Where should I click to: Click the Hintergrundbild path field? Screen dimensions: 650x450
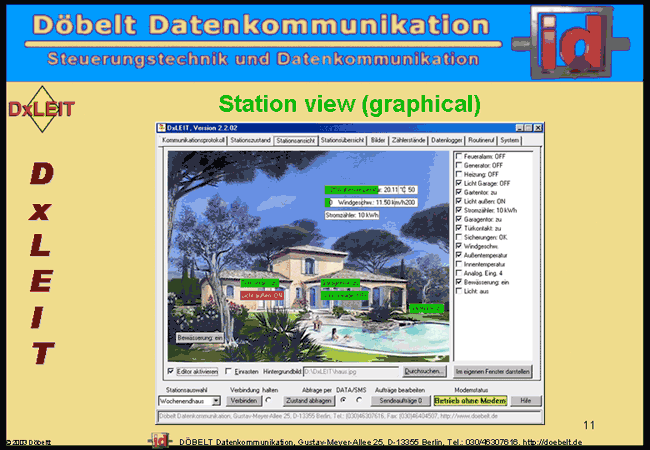[x=351, y=372]
